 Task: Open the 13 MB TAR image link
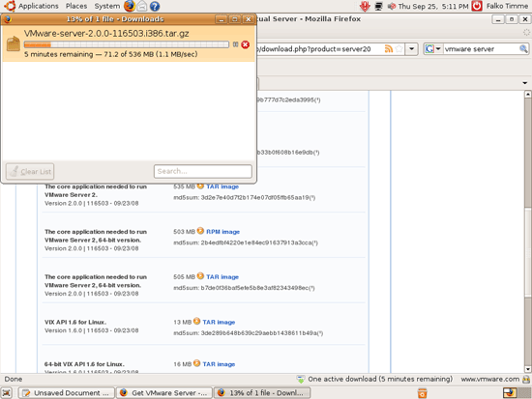click(219, 322)
